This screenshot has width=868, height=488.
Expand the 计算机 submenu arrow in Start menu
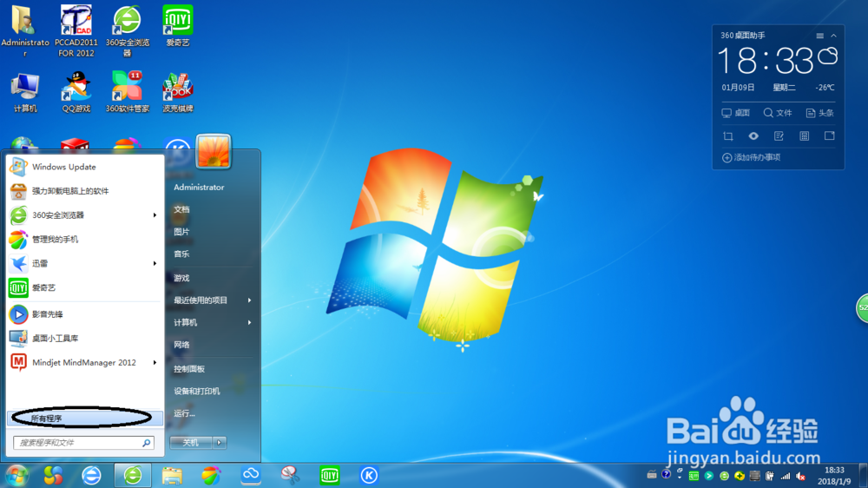coord(250,322)
